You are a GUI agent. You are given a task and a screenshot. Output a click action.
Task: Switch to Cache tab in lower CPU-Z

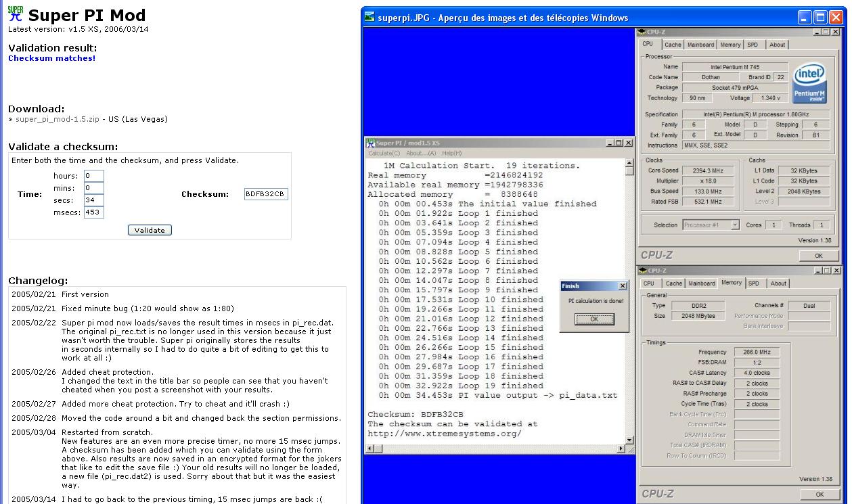pyautogui.click(x=673, y=283)
